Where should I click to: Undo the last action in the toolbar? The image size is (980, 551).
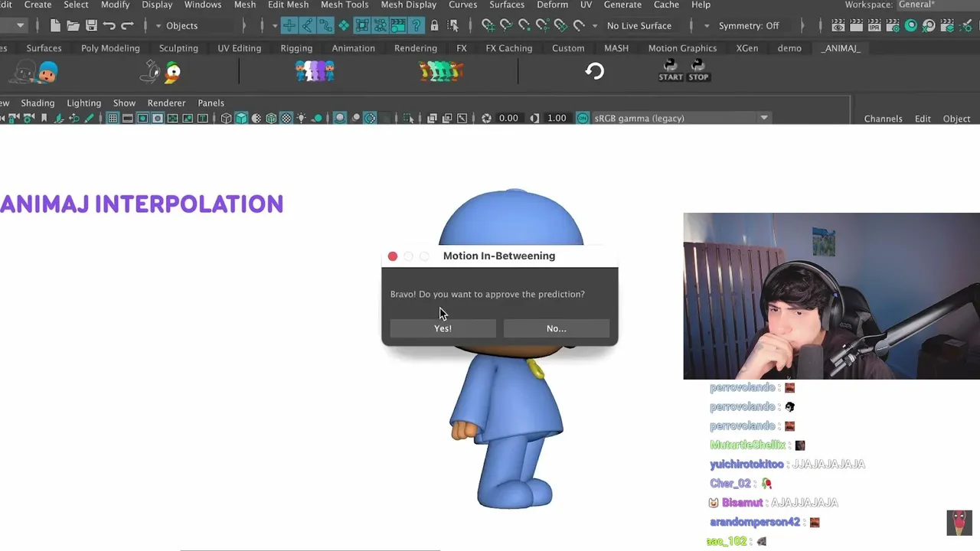pyautogui.click(x=109, y=25)
